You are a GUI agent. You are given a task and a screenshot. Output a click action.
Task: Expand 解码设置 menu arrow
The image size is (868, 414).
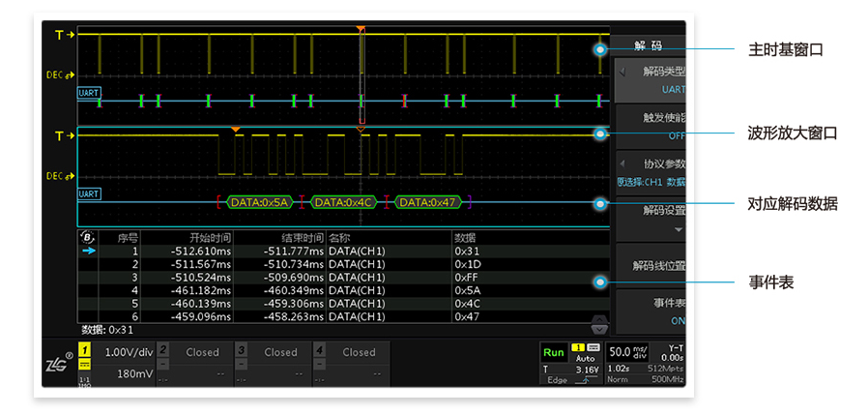[679, 230]
